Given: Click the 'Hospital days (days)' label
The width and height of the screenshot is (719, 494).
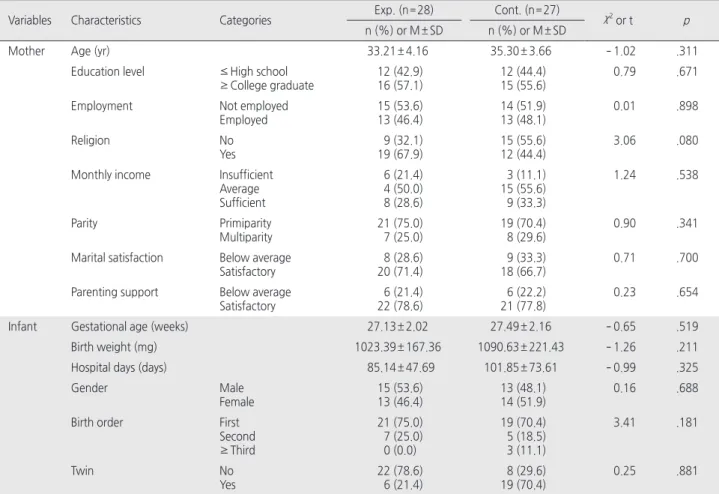Looking at the screenshot, I should click(x=119, y=368).
